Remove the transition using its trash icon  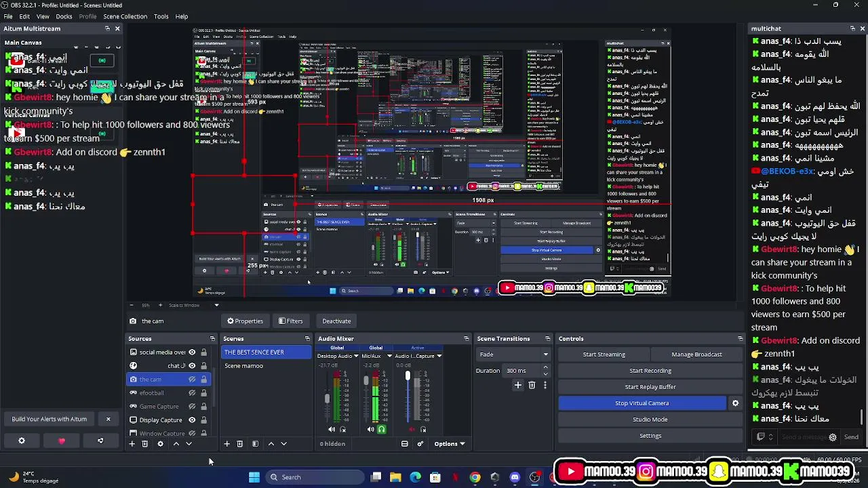(x=532, y=385)
